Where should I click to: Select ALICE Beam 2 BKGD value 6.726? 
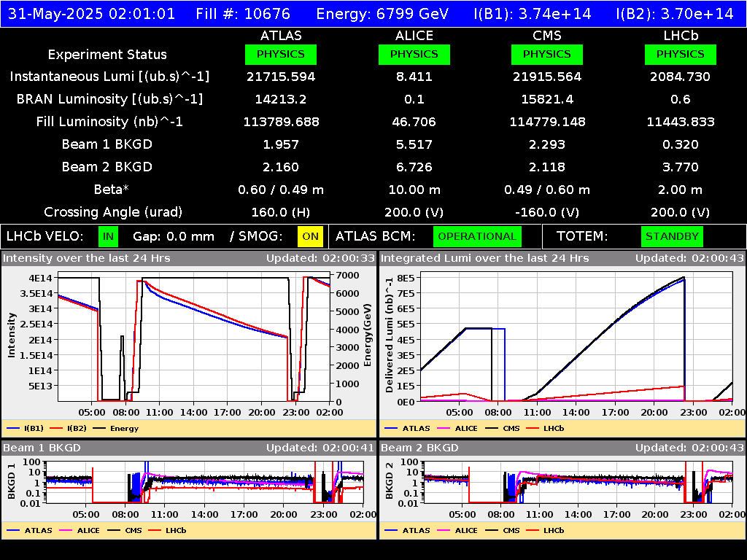(x=414, y=167)
